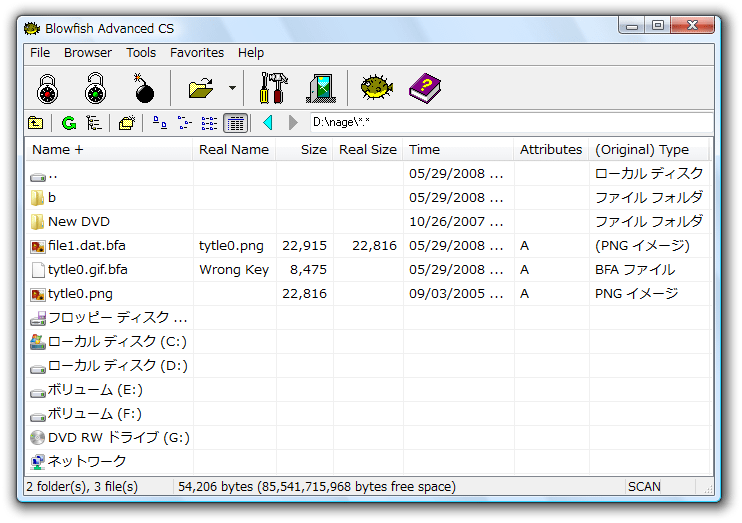Click the (PNG イメージ) type cell
The height and width of the screenshot is (523, 742).
tap(642, 246)
